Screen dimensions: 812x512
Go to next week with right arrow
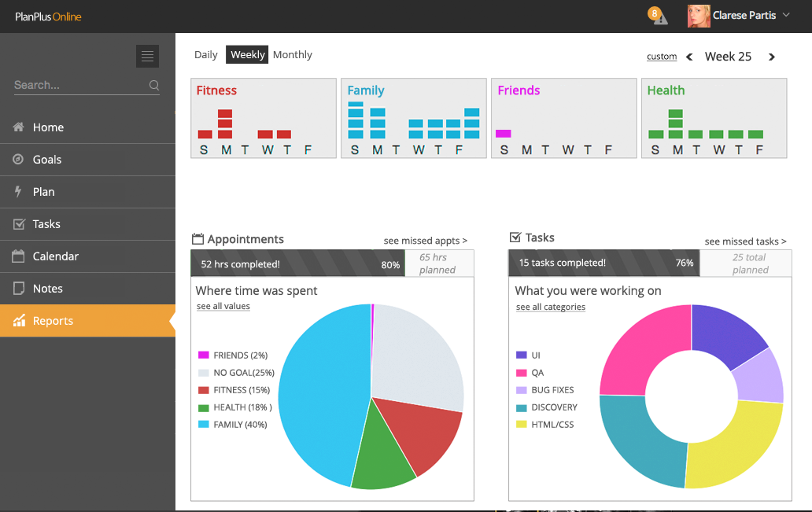tap(771, 57)
